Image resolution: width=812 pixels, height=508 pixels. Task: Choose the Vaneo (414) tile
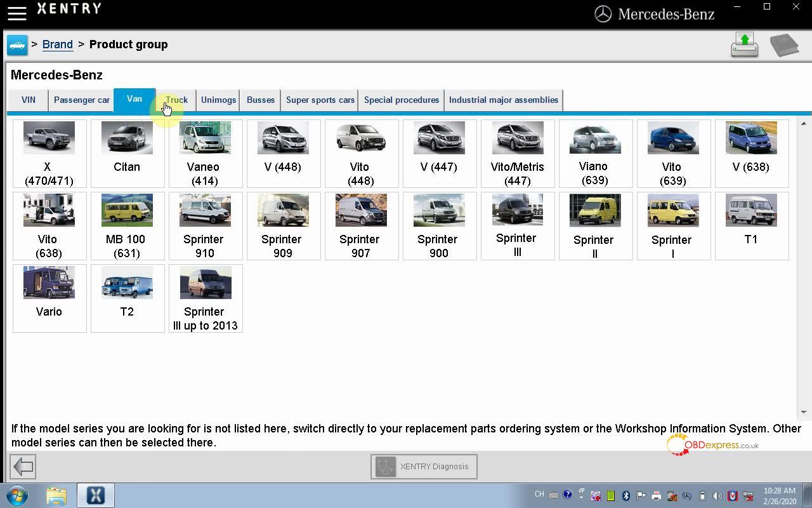coord(206,154)
